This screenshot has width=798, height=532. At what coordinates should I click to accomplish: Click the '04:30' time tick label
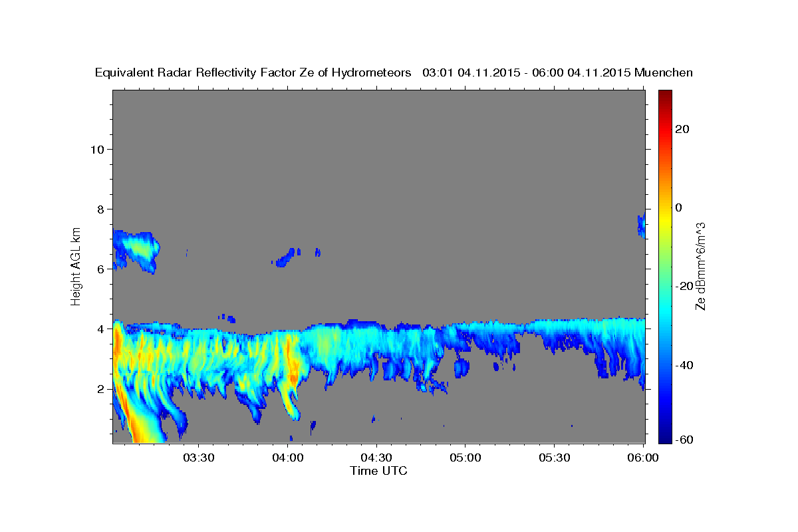377,458
